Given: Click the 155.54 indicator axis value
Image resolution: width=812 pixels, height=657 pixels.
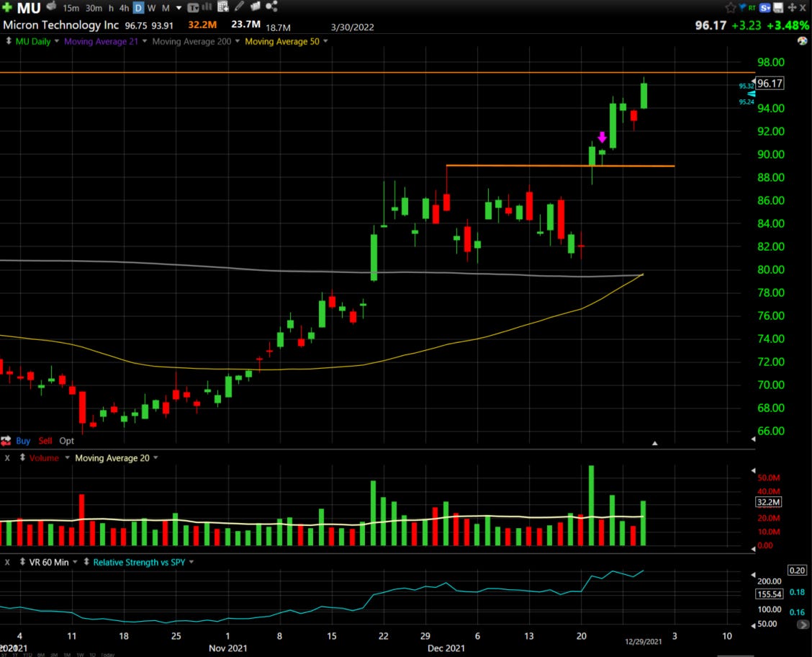Looking at the screenshot, I should [769, 594].
